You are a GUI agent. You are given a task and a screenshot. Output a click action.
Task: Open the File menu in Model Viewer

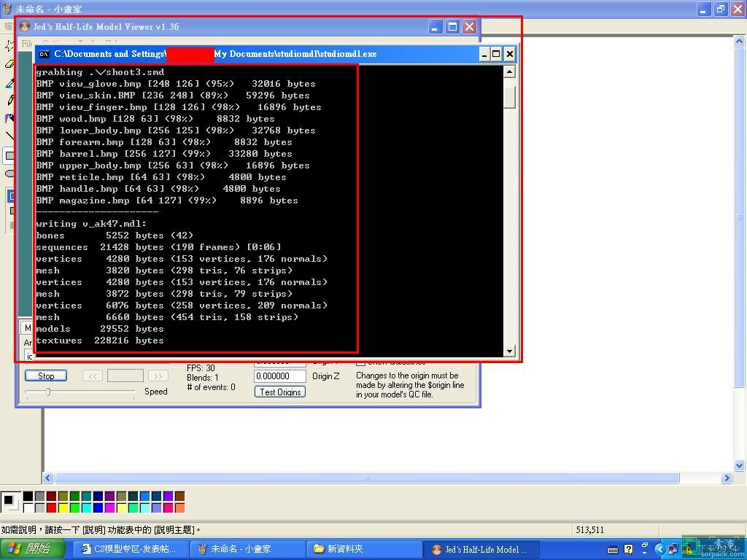point(26,43)
